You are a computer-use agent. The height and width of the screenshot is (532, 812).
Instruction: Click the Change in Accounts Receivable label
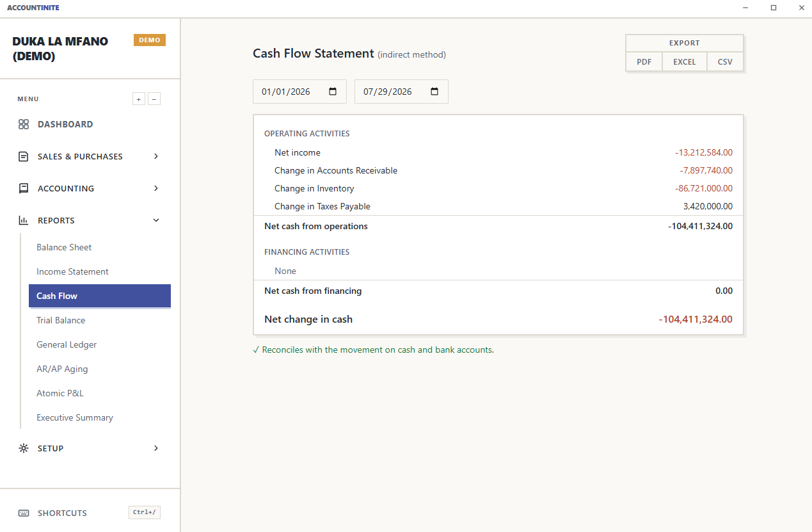(x=336, y=170)
